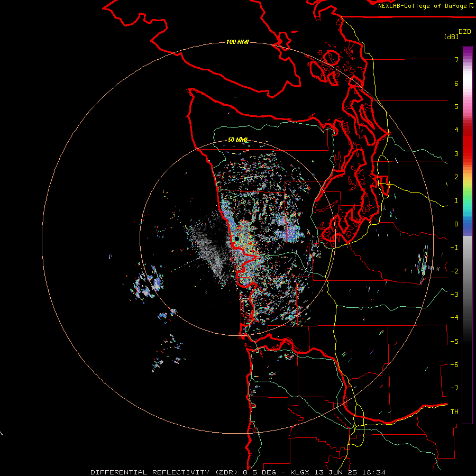Click the '50 NMI' range ring label
The width and height of the screenshot is (476, 476).
tap(237, 140)
